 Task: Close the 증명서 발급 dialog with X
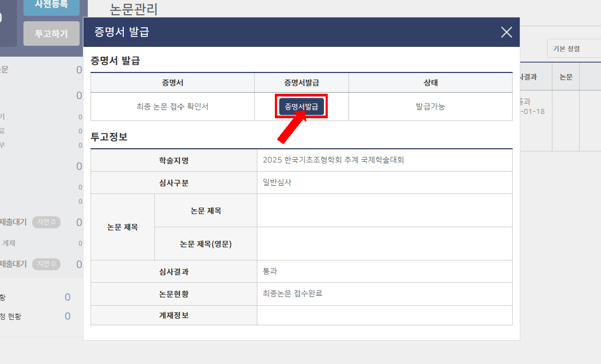click(506, 32)
